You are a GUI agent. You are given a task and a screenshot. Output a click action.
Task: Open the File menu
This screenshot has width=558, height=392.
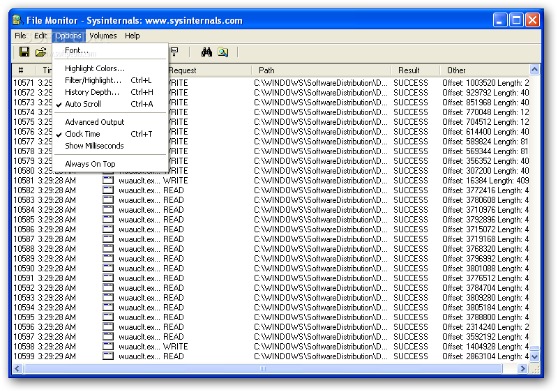pyautogui.click(x=20, y=36)
